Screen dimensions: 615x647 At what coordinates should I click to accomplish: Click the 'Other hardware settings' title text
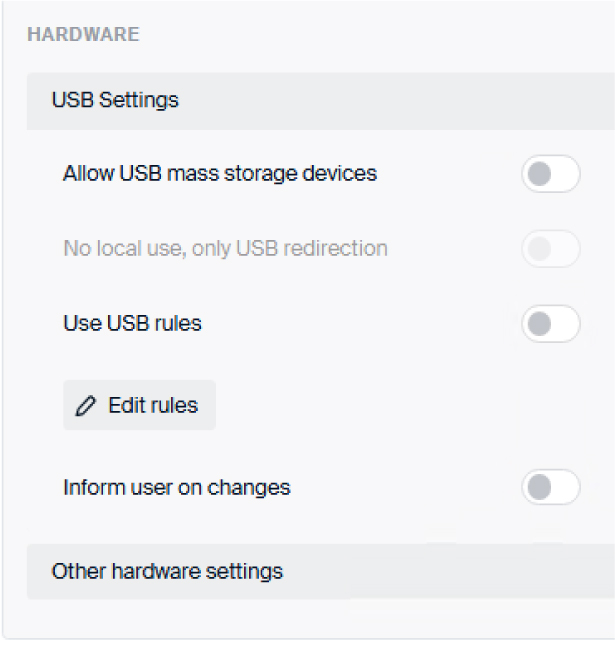pos(167,572)
